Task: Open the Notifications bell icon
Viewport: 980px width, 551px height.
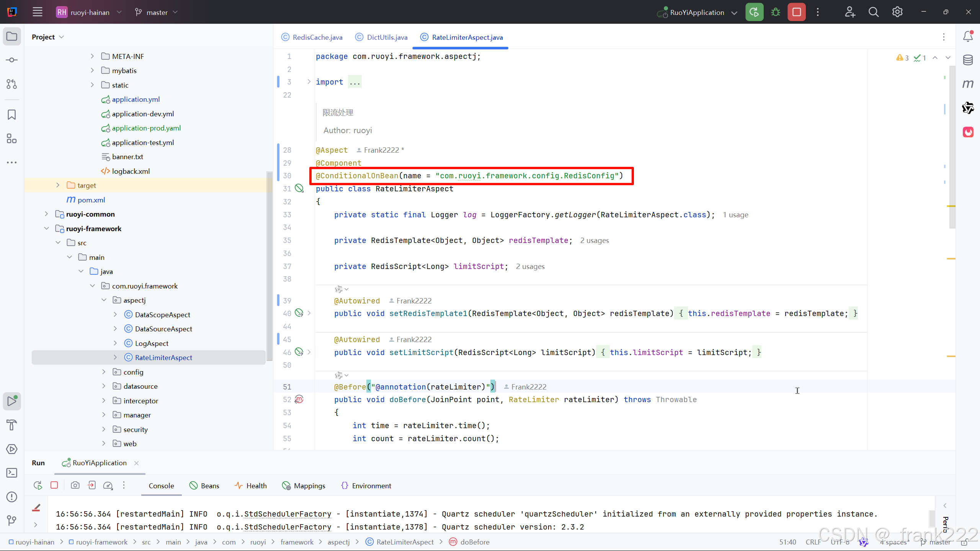Action: [968, 36]
